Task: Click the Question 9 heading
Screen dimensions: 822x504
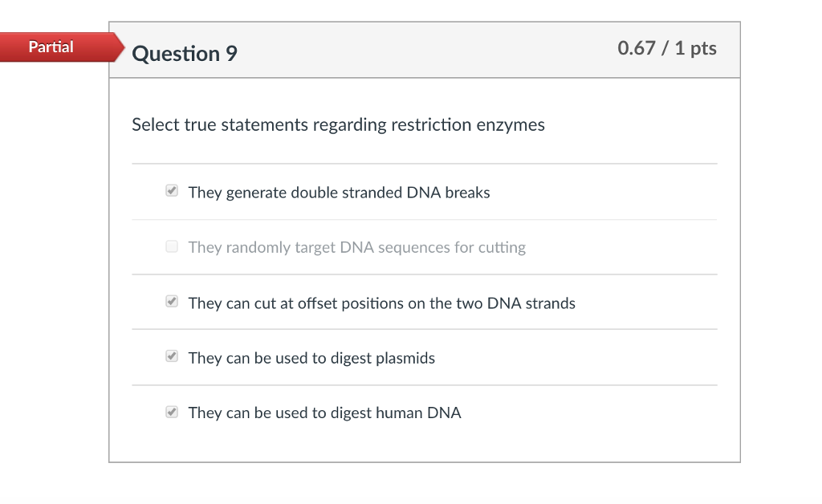Action: tap(185, 54)
